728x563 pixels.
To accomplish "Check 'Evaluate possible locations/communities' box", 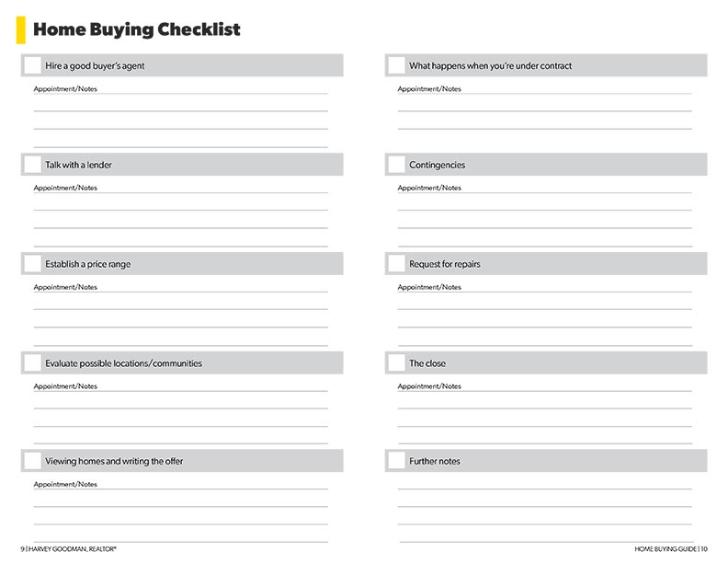I will [33, 362].
